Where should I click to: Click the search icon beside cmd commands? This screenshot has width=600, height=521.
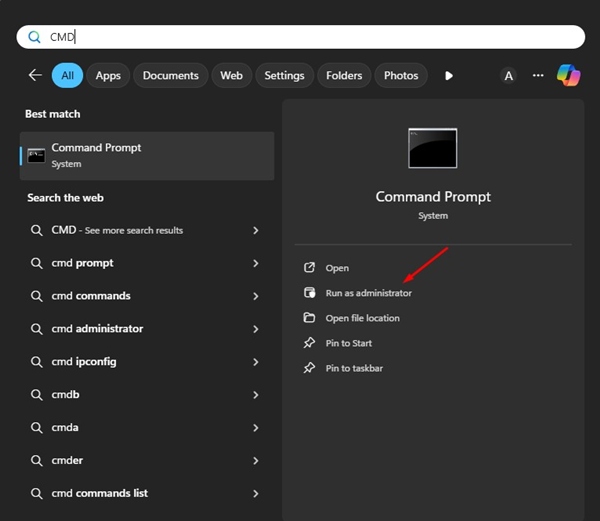coord(37,296)
